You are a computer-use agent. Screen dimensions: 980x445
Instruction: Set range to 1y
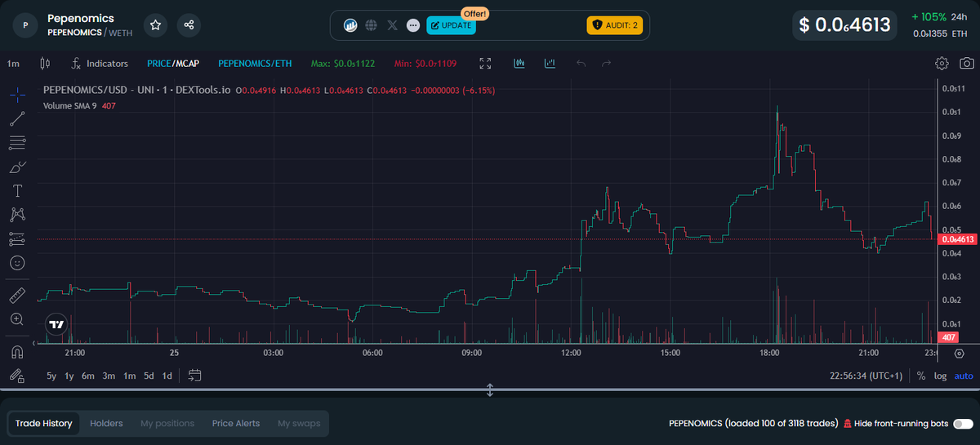(x=69, y=376)
